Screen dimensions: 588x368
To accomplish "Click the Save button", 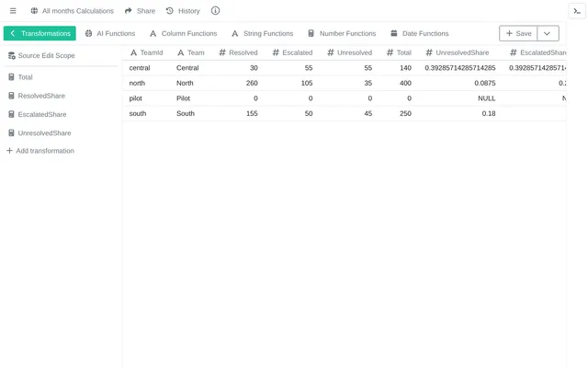I will tap(518, 33).
